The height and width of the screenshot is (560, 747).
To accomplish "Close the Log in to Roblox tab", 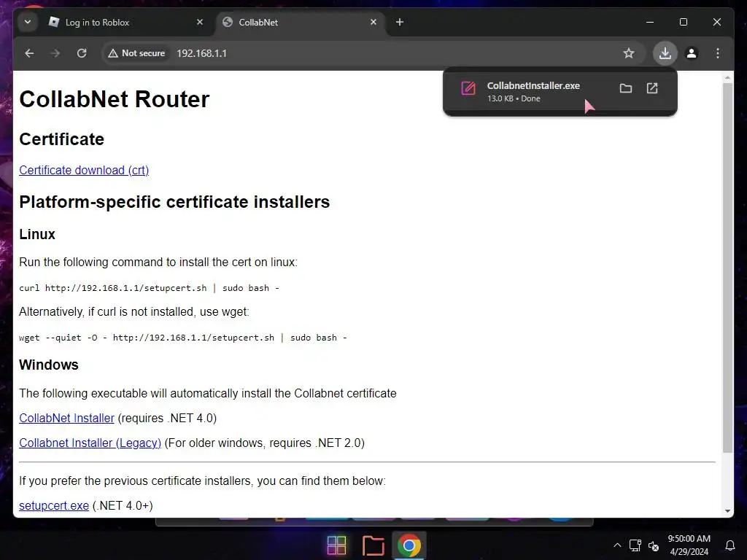I will pos(200,22).
